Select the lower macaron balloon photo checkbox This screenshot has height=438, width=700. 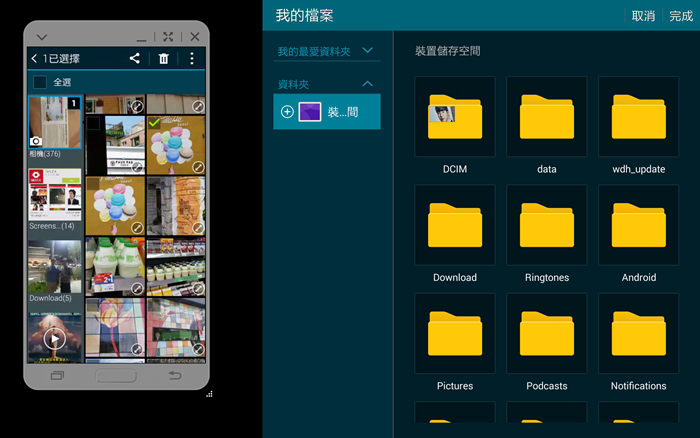tap(93, 184)
